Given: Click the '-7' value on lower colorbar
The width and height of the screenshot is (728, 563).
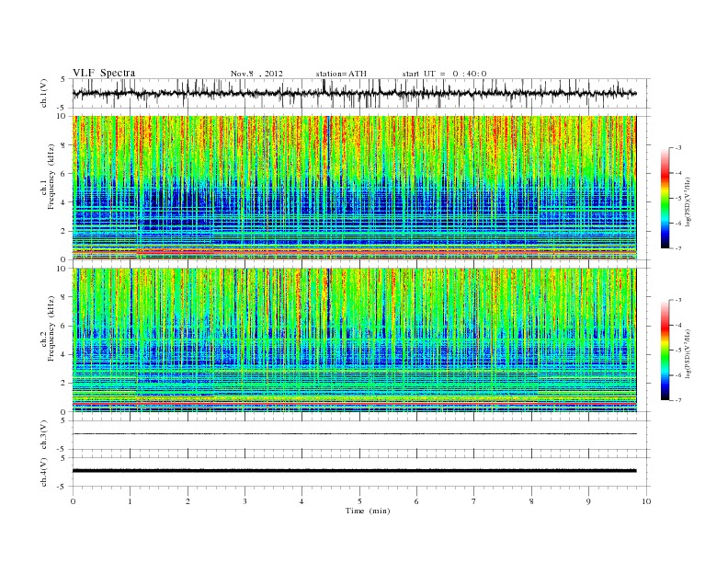Looking at the screenshot, I should click(678, 400).
